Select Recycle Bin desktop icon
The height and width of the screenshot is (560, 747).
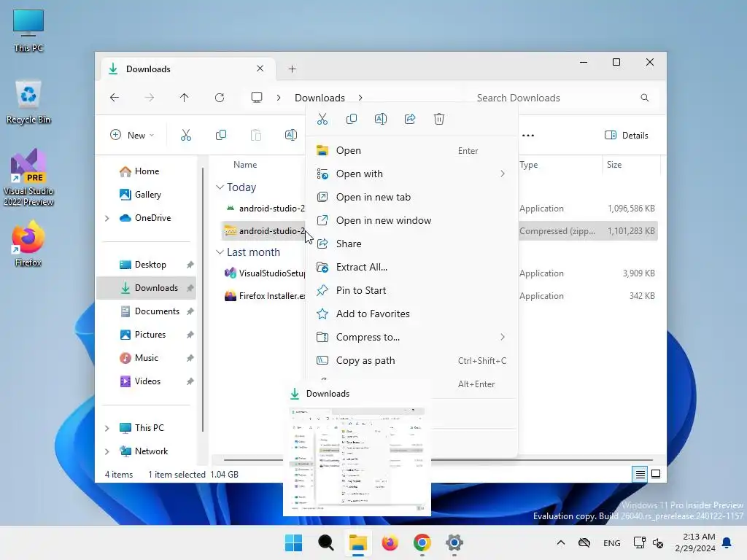(x=28, y=102)
